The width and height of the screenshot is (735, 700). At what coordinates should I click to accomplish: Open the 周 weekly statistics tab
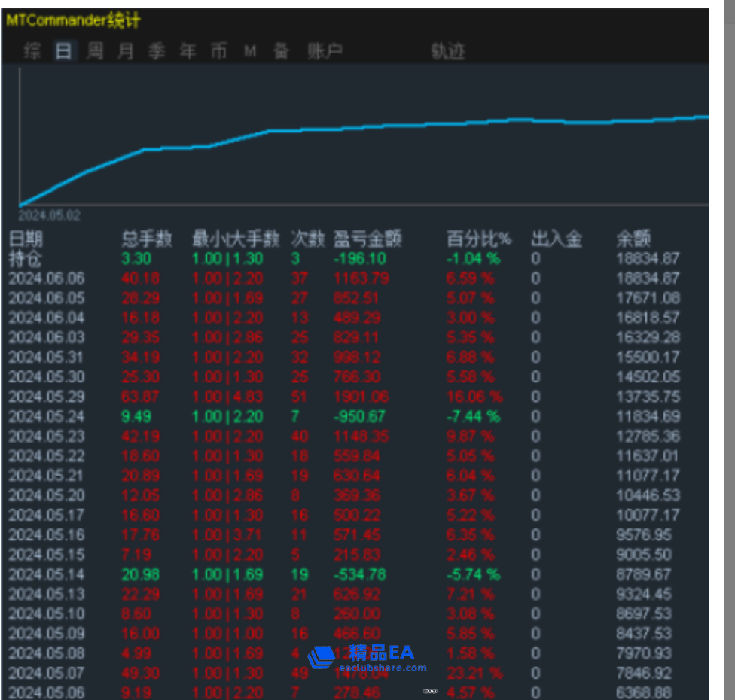(x=95, y=51)
